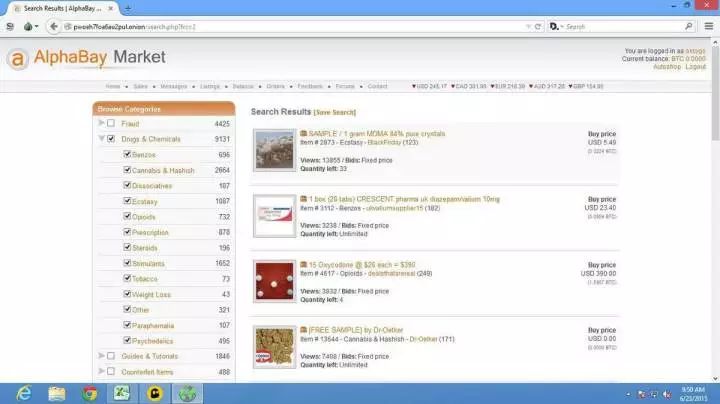Open the Forums menu item
Viewport: 720px width, 404px height.
(345, 87)
